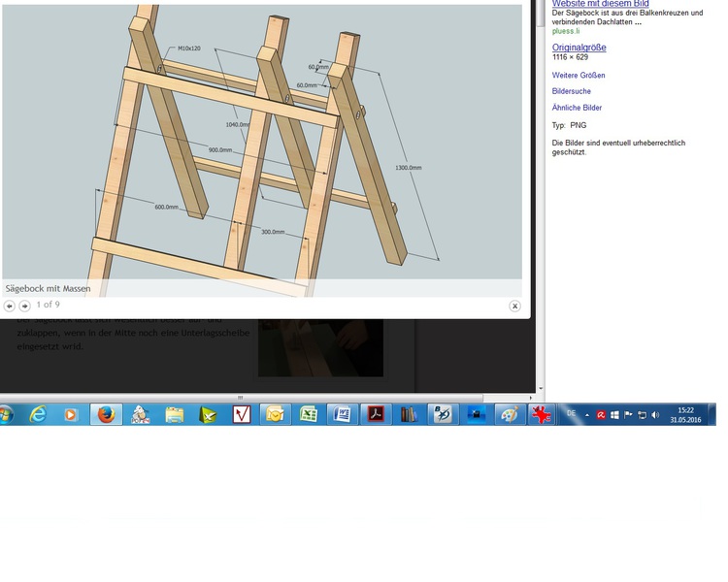Open the 'Originalgröße' image link
This screenshot has height=582, width=728.
[x=579, y=48]
